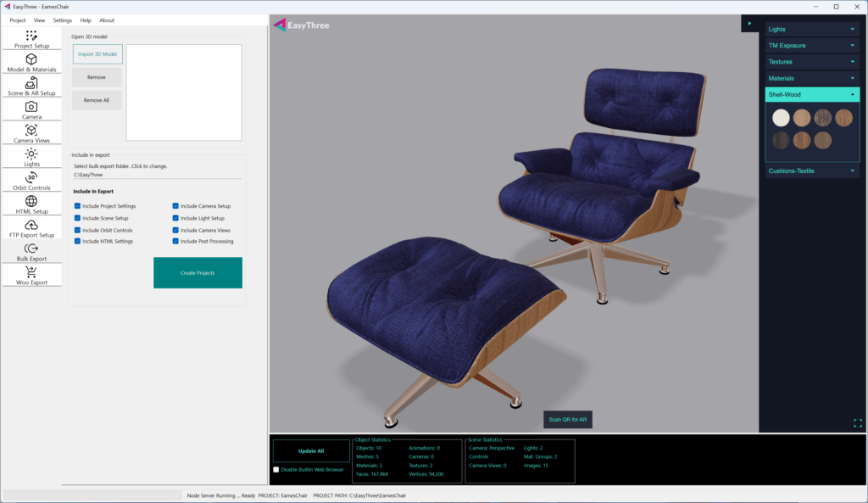The image size is (868, 503).
Task: Collapse the Shell-Wood section
Action: coord(852,94)
